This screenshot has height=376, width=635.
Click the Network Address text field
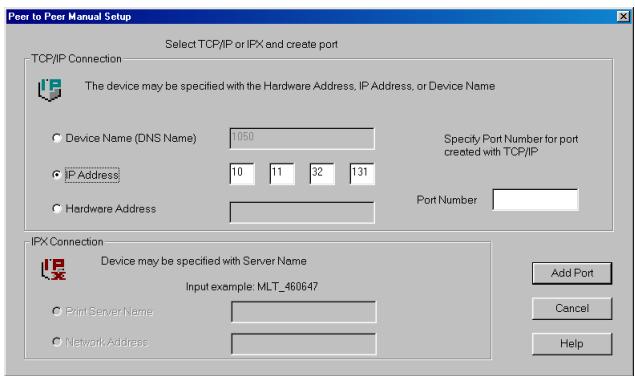tap(303, 344)
